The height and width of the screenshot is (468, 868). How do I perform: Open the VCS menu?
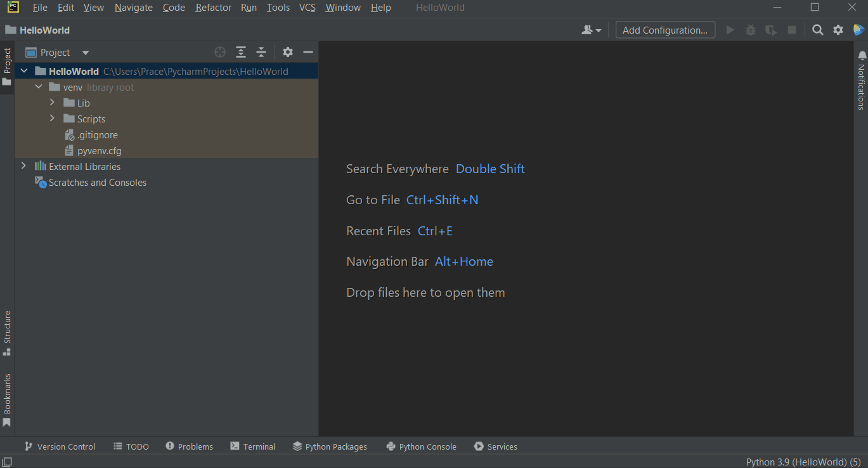[308, 8]
